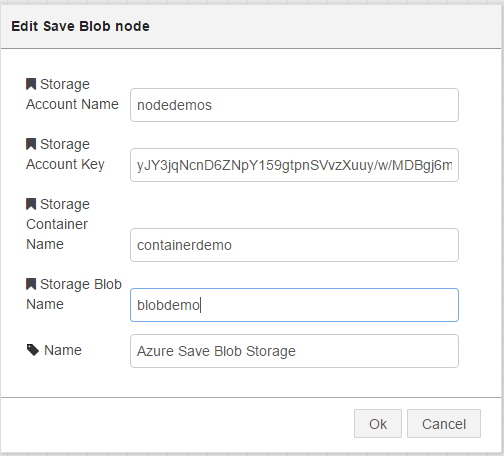
Task: Click the Storage Container Name label text
Action: point(58,224)
